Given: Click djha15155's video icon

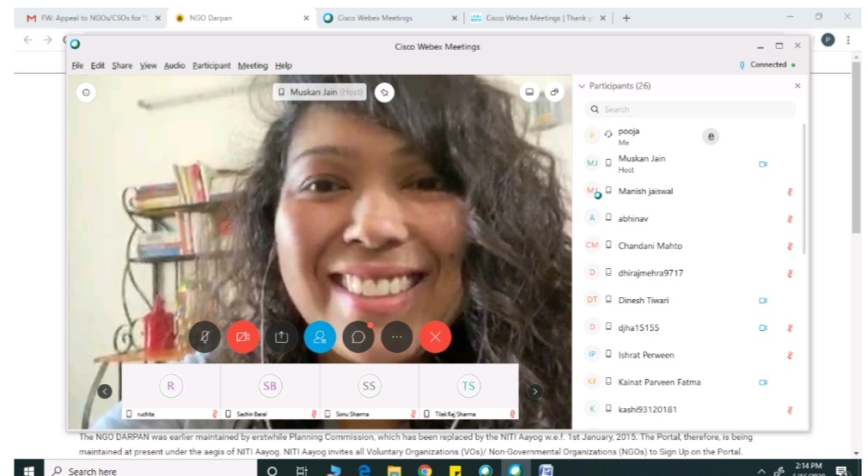Looking at the screenshot, I should [x=763, y=327].
